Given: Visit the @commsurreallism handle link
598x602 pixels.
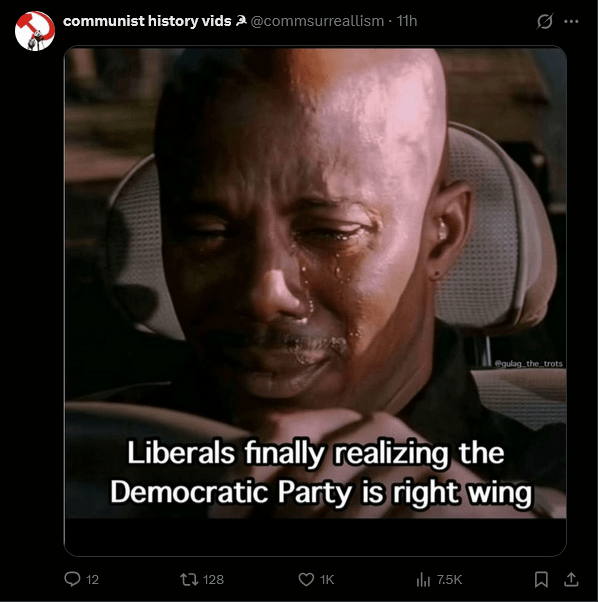Looking at the screenshot, I should click(317, 21).
